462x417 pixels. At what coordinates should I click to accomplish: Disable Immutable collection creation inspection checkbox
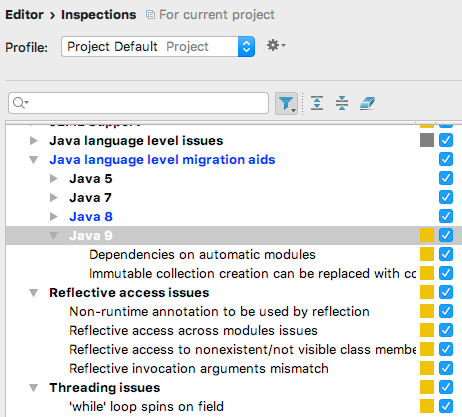446,273
